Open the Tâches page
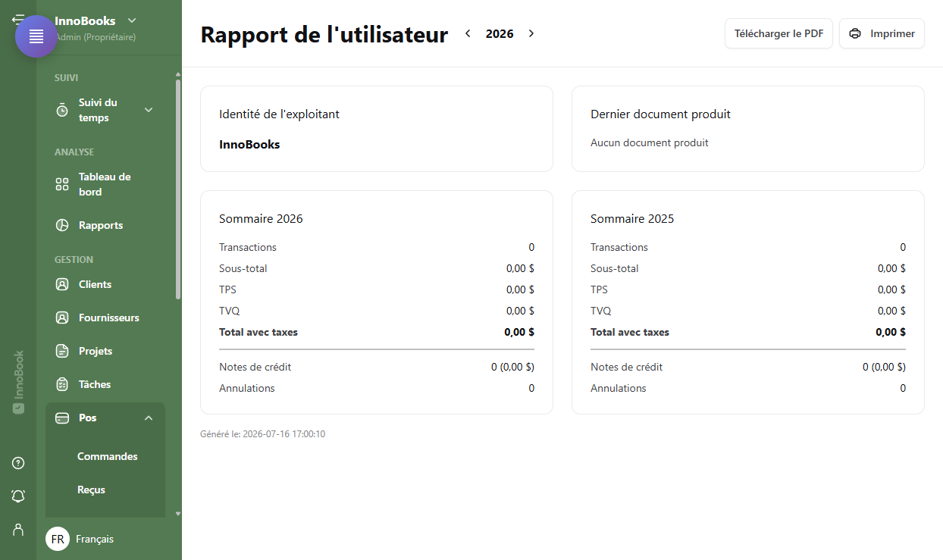This screenshot has width=943, height=560. pos(105,384)
